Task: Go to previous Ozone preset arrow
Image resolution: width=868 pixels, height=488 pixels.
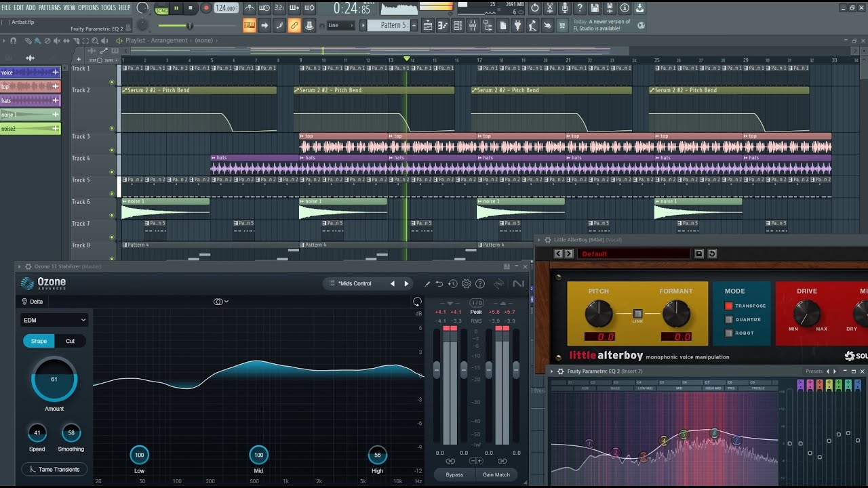Action: point(392,283)
